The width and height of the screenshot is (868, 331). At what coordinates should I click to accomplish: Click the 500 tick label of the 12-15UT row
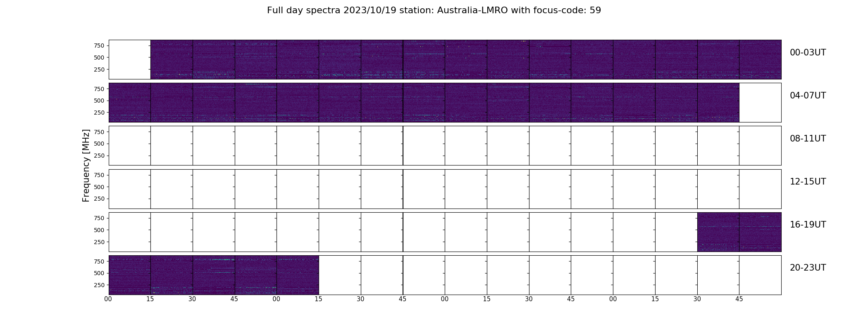click(99, 187)
